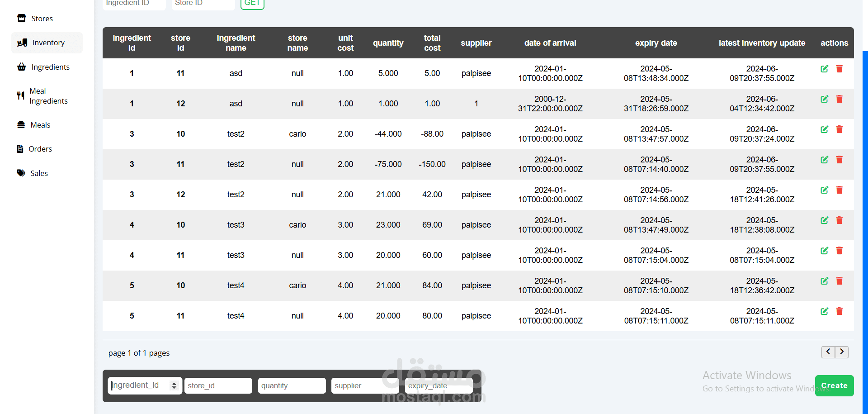Image resolution: width=868 pixels, height=414 pixels.
Task: Click the "store id" column header
Action: [x=180, y=43]
